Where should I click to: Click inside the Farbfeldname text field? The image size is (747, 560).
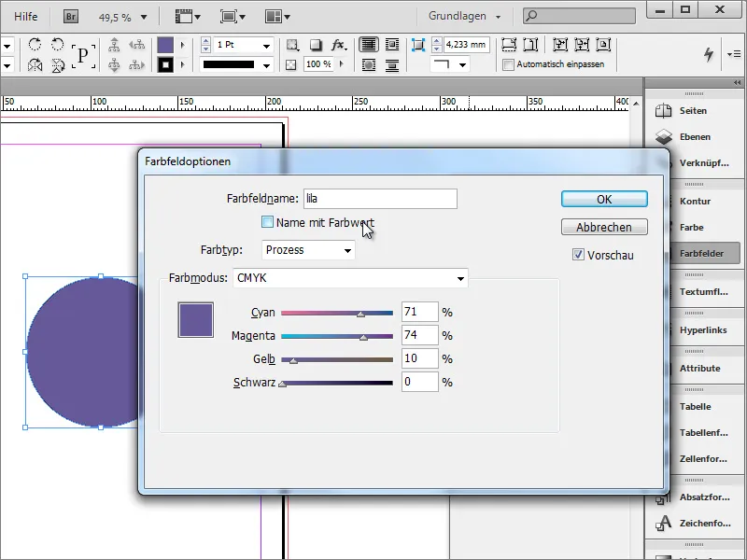(378, 198)
